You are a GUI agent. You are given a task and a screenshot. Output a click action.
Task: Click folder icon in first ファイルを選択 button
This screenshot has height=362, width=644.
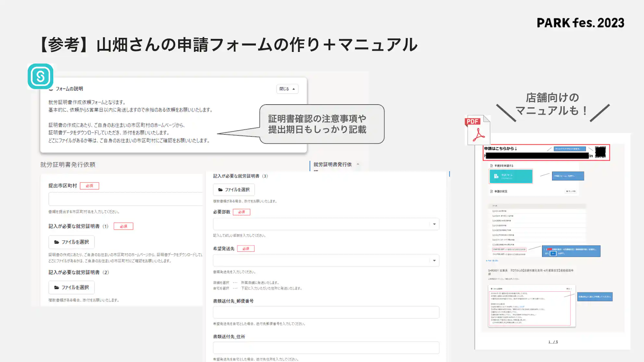point(56,242)
